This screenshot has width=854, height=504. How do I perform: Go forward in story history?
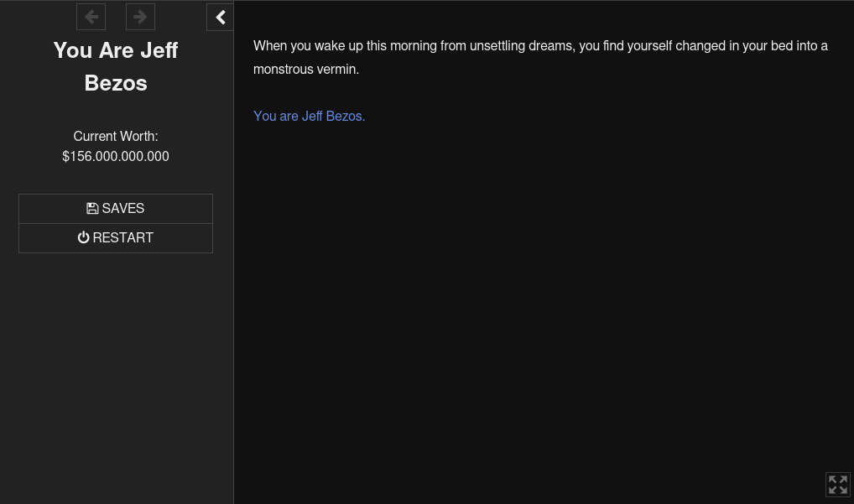tap(141, 17)
